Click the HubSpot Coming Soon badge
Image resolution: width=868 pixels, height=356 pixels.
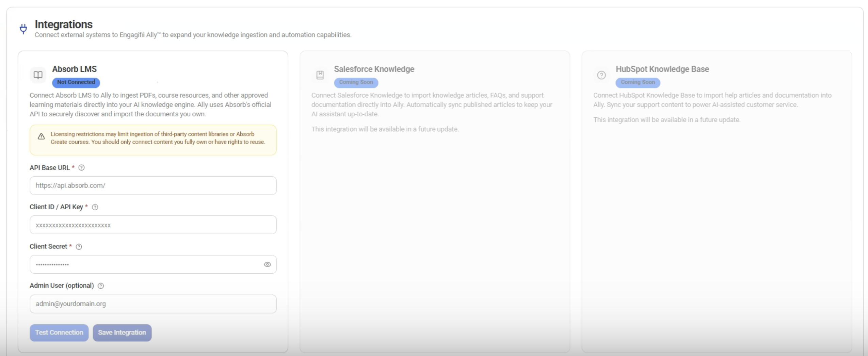(638, 82)
